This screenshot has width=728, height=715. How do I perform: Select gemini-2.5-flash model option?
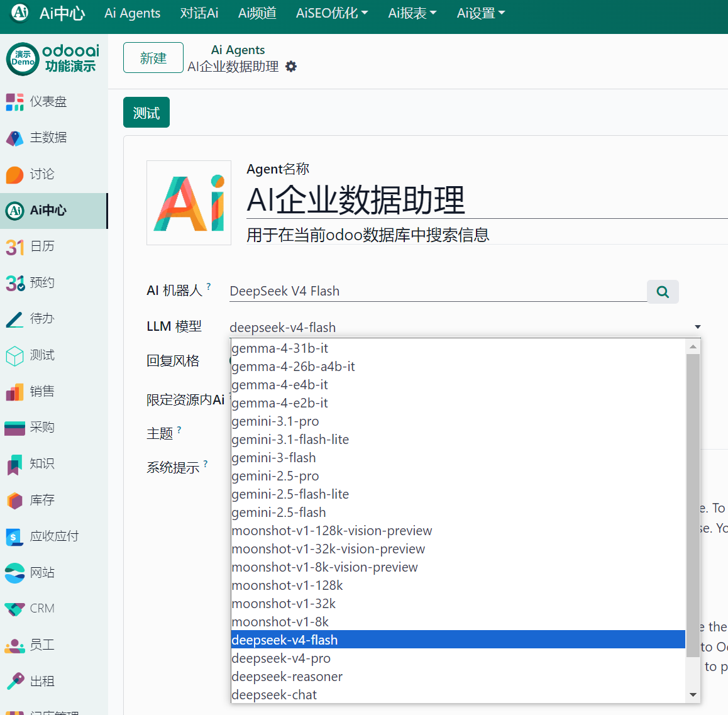pyautogui.click(x=458, y=513)
